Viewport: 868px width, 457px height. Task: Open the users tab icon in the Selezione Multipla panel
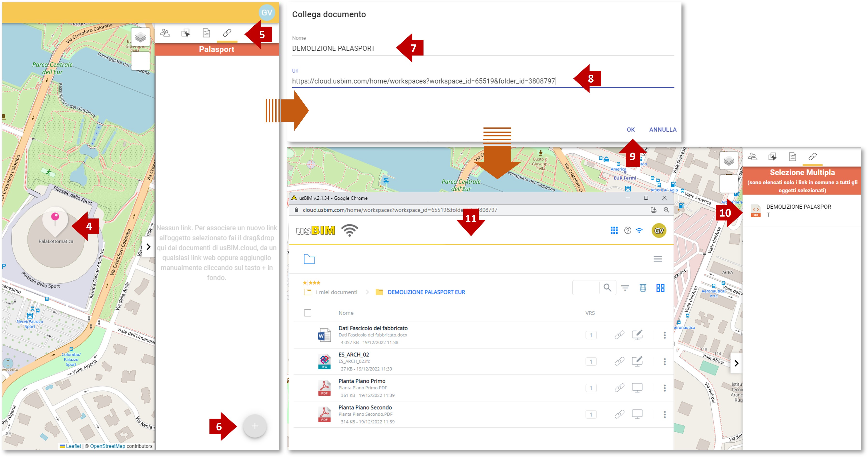(x=752, y=157)
